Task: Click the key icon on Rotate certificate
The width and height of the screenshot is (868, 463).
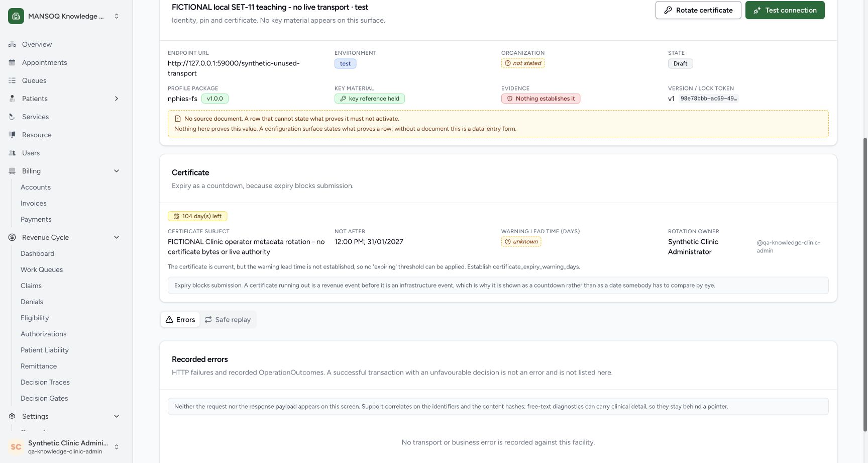Action: (668, 10)
